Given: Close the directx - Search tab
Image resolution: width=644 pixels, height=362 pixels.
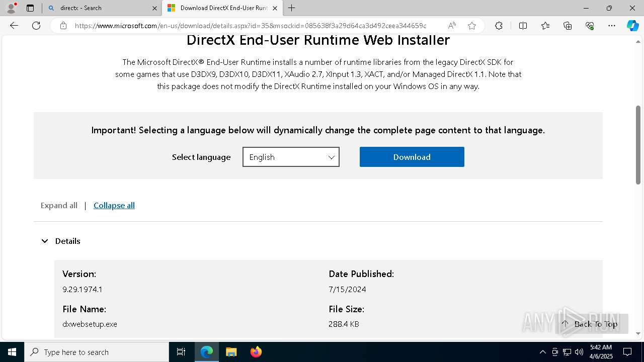Looking at the screenshot, I should click(154, 8).
